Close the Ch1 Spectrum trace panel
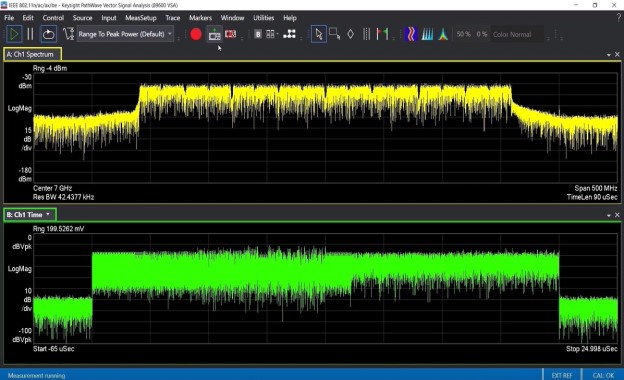Screen dimensions: 624x380 point(617,54)
